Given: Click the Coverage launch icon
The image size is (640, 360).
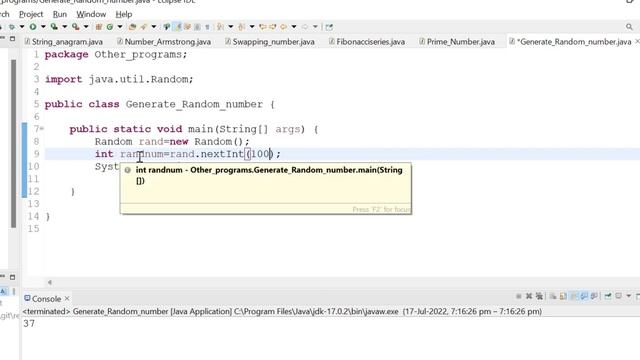Looking at the screenshot, I should tap(53, 27).
